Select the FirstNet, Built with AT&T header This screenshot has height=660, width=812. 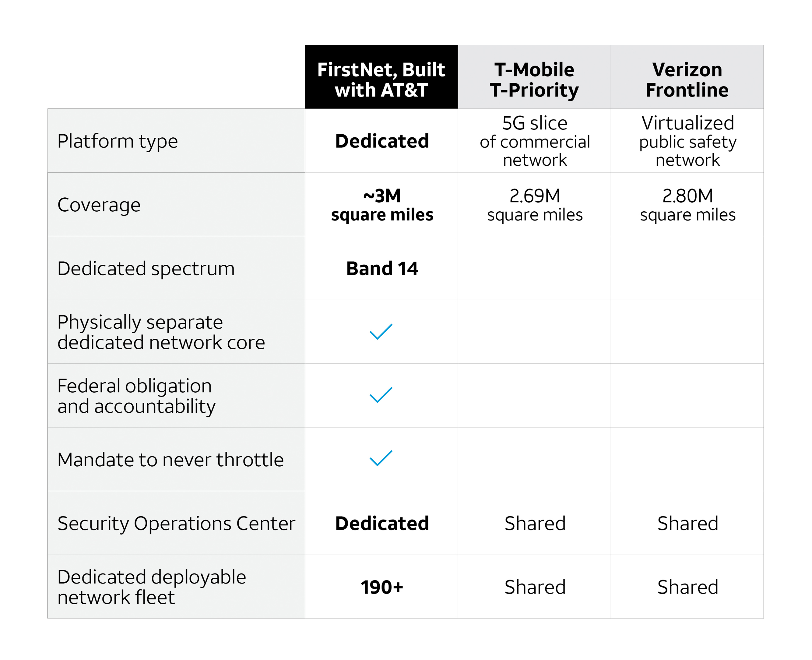point(381,80)
